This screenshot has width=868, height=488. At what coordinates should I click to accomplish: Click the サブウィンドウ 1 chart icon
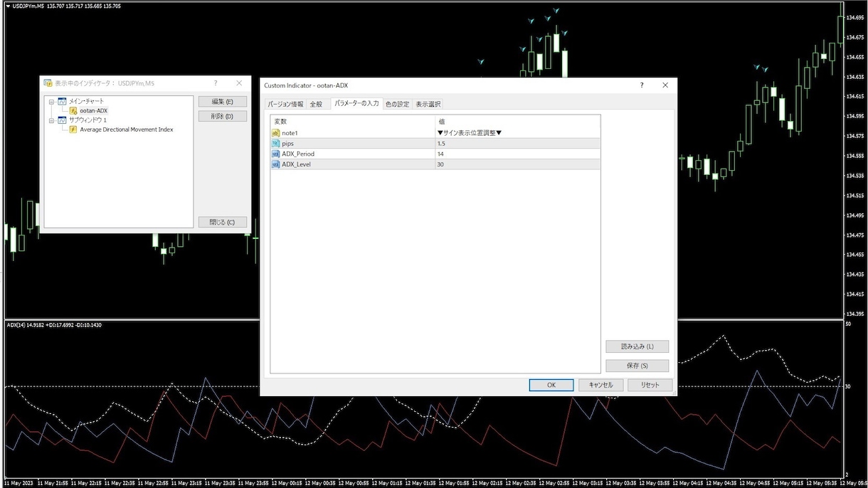tap(62, 120)
